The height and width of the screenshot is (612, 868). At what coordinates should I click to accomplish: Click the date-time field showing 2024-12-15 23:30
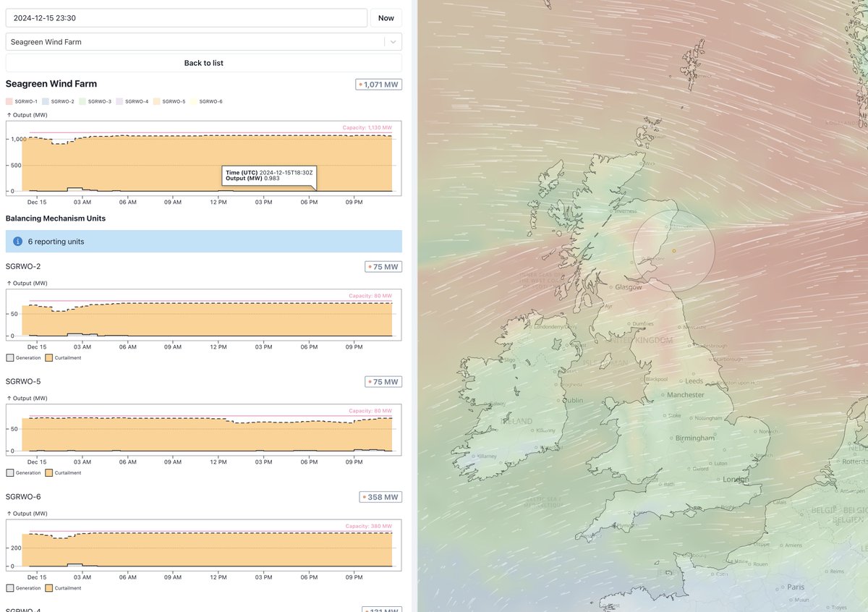[x=187, y=18]
